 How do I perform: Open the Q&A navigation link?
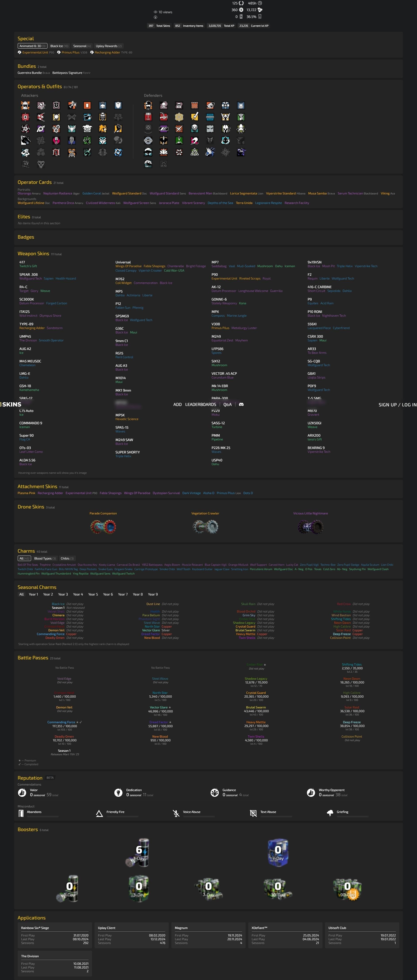tap(227, 404)
